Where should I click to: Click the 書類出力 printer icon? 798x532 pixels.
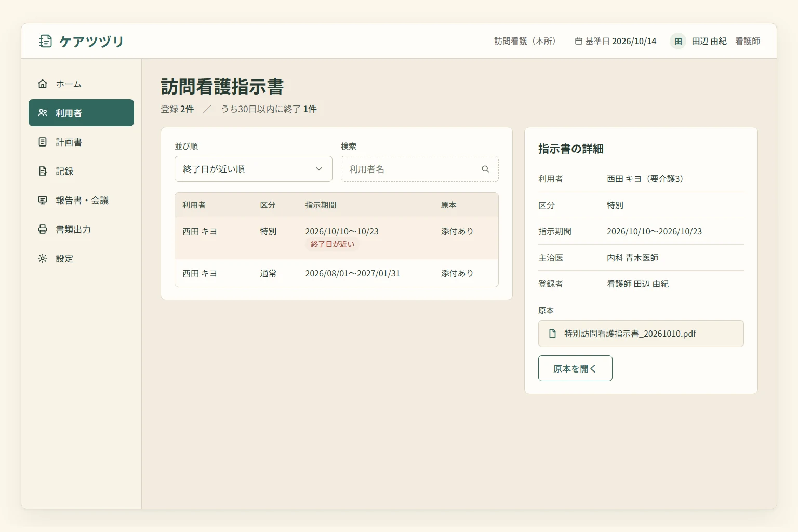[43, 229]
